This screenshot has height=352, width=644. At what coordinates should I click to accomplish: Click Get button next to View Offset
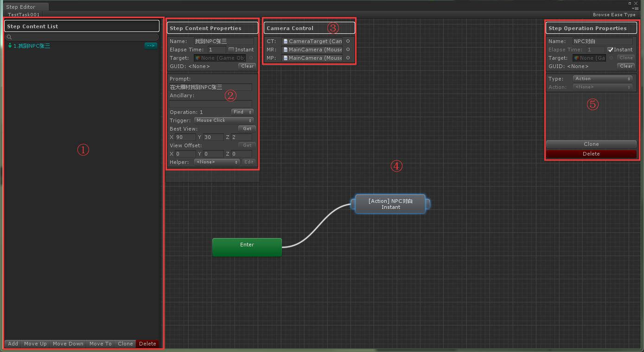(x=247, y=145)
